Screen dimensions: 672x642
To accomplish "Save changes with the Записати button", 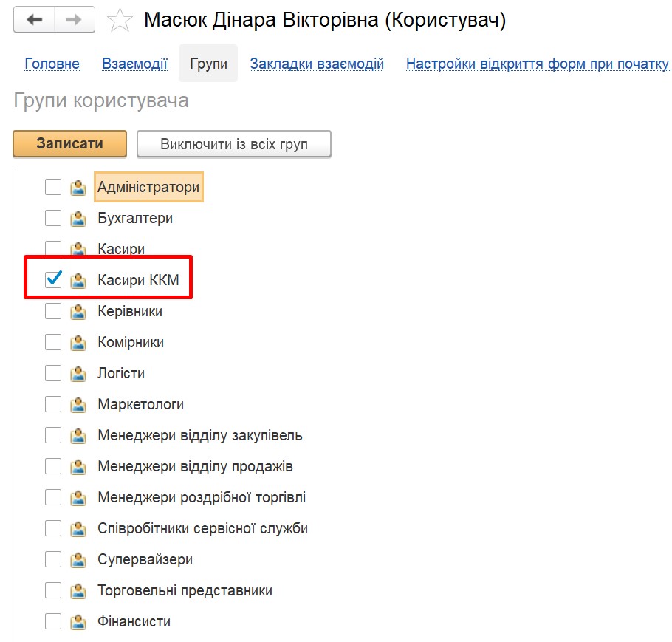I will tap(70, 143).
